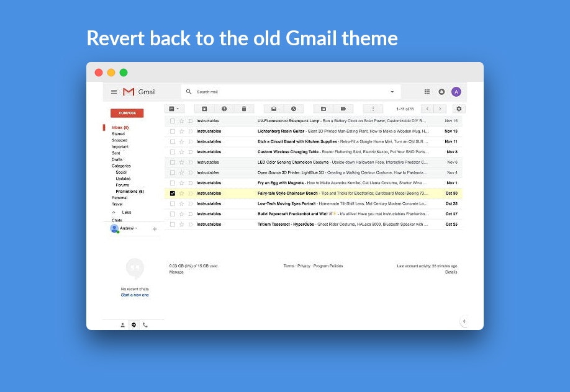Open the Google apps grid
This screenshot has height=392, width=570.
[x=427, y=91]
